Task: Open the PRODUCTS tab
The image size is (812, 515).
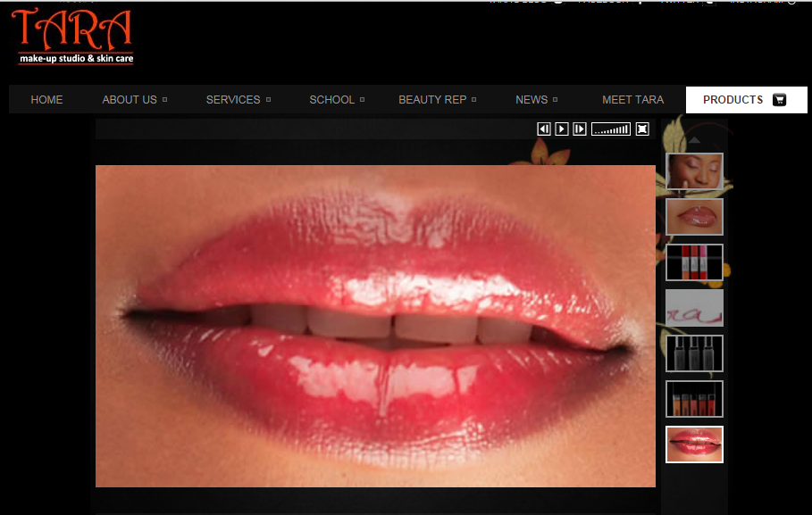Action: click(x=746, y=100)
